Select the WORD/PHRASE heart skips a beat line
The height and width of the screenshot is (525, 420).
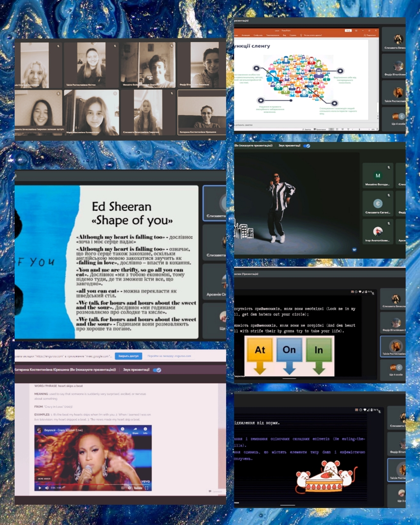tap(59, 386)
